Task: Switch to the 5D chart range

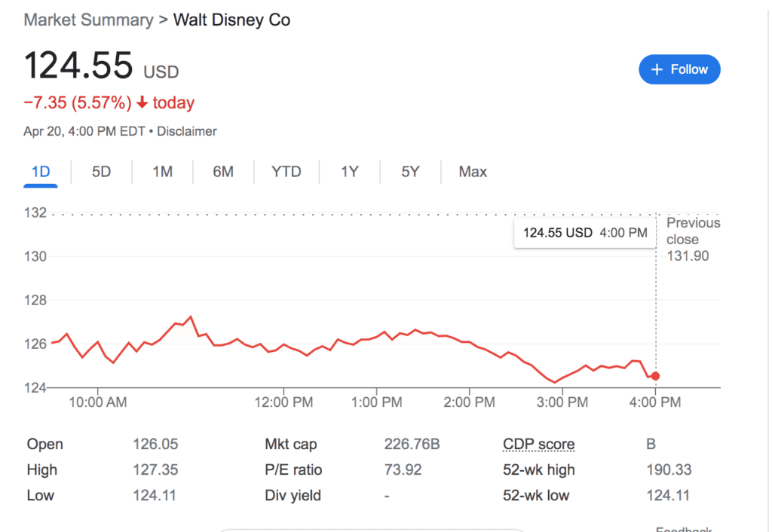Action: [x=102, y=172]
